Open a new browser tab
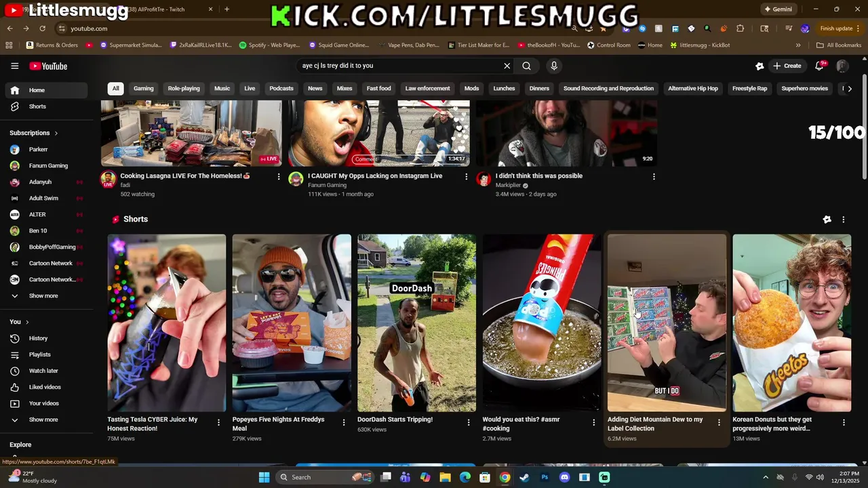Viewport: 868px width, 488px height. (x=226, y=9)
